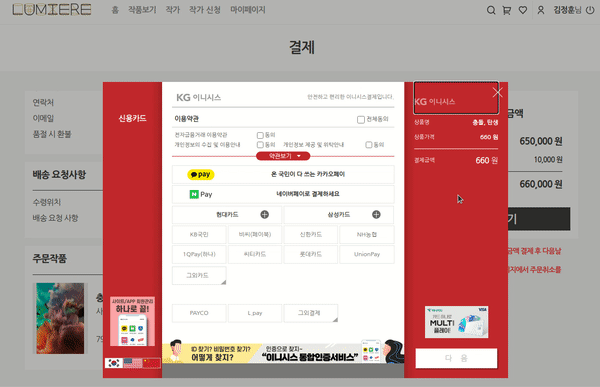Open the 그외카드 dropdown
This screenshot has height=387, width=600.
click(x=199, y=276)
